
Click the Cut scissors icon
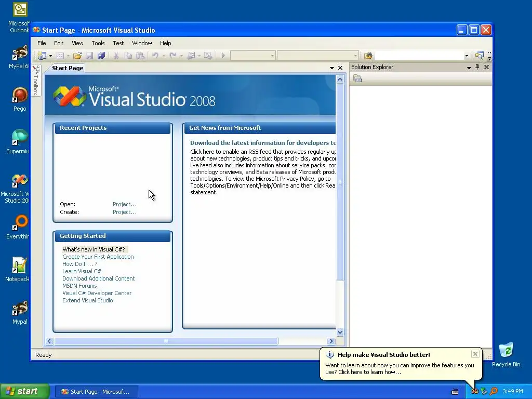click(x=116, y=55)
